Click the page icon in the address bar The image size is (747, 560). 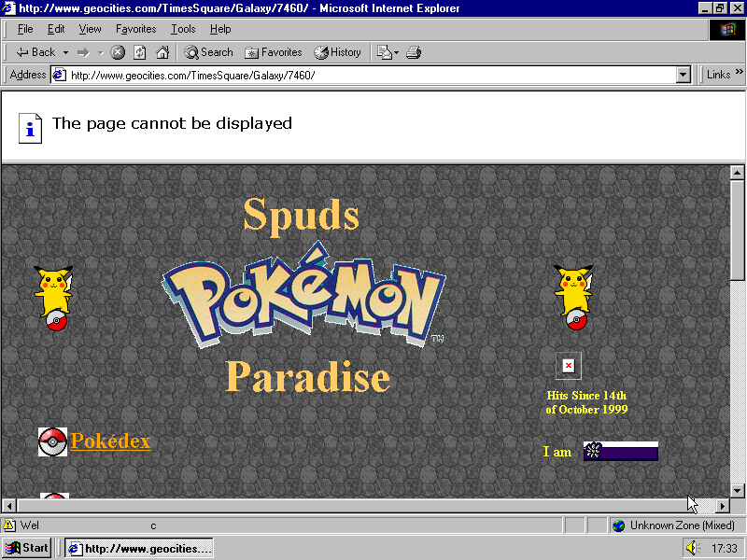(60, 76)
